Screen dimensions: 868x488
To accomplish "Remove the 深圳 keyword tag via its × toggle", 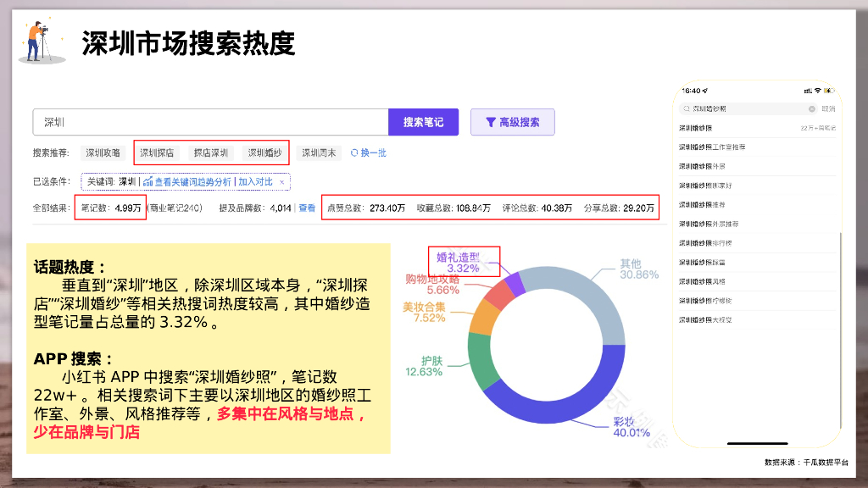I will click(281, 181).
